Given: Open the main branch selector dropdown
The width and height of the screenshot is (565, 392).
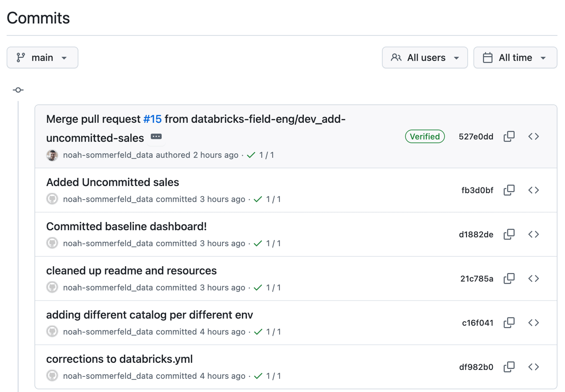Looking at the screenshot, I should 42,58.
